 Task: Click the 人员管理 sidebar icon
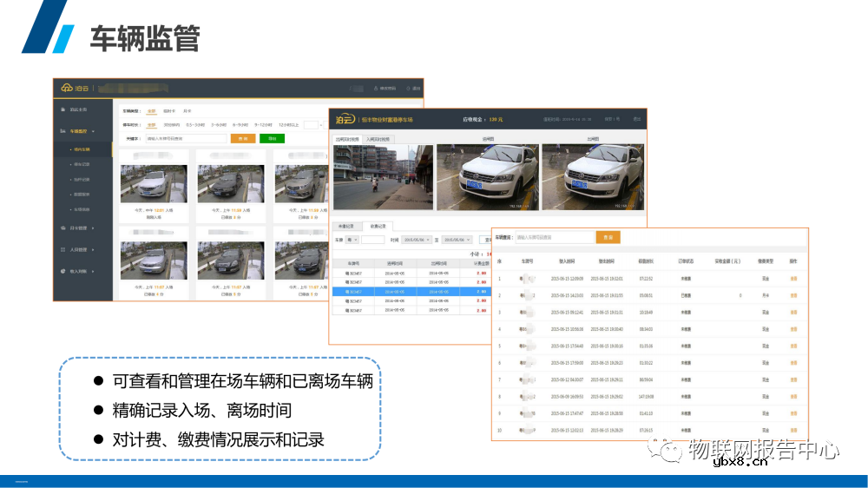tap(62, 250)
